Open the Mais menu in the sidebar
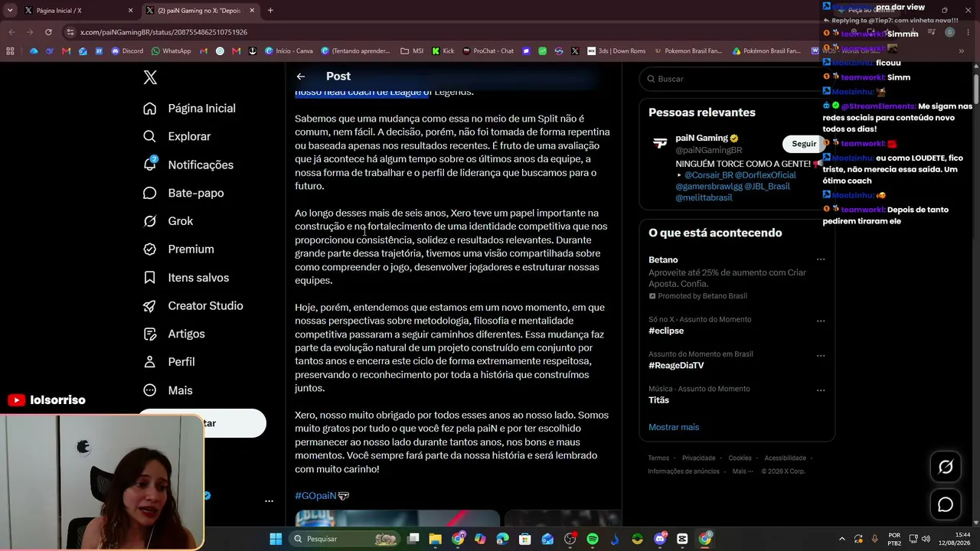This screenshot has height=551, width=980. point(168,390)
